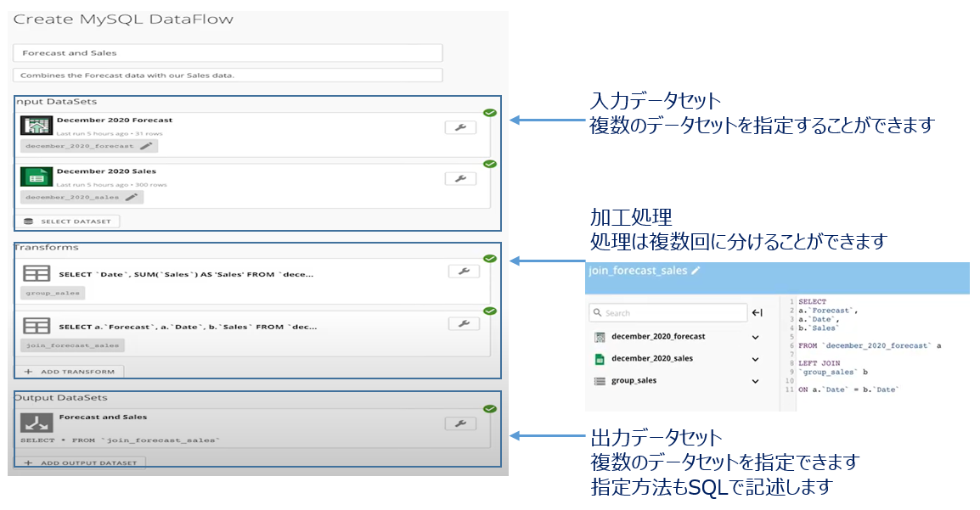This screenshot has height=510, width=980.
Task: Click green status check on December 2020 Forecast
Action: coord(490,113)
